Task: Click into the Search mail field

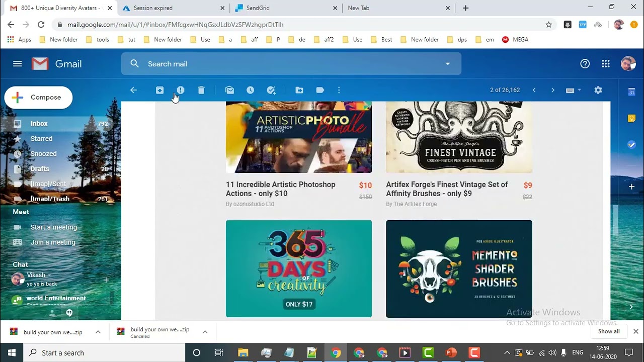Action: click(x=291, y=64)
